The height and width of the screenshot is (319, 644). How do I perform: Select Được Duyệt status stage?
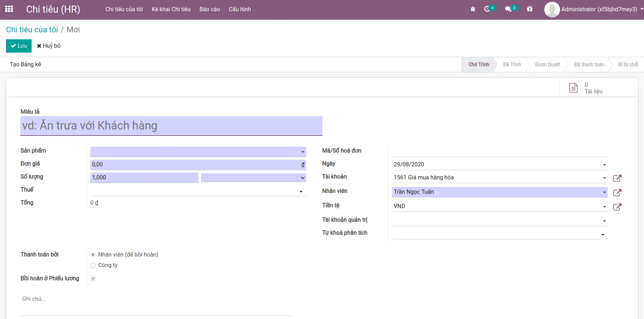click(547, 65)
